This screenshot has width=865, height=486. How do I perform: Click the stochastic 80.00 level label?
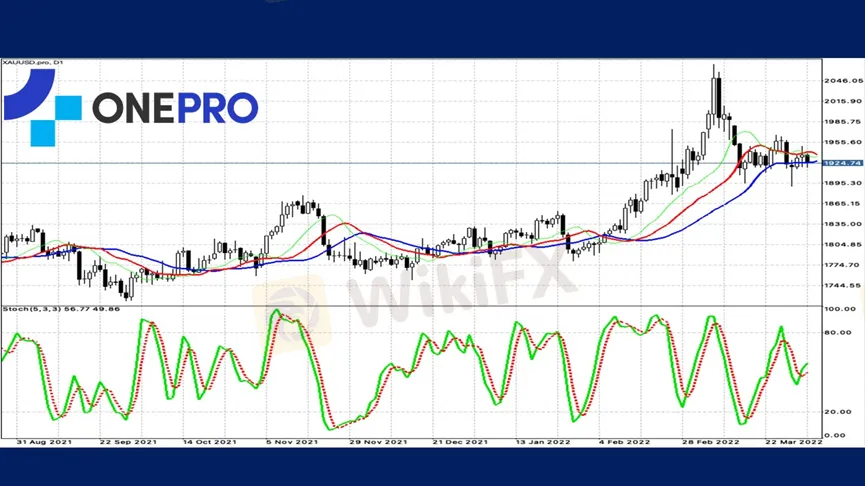tap(839, 333)
